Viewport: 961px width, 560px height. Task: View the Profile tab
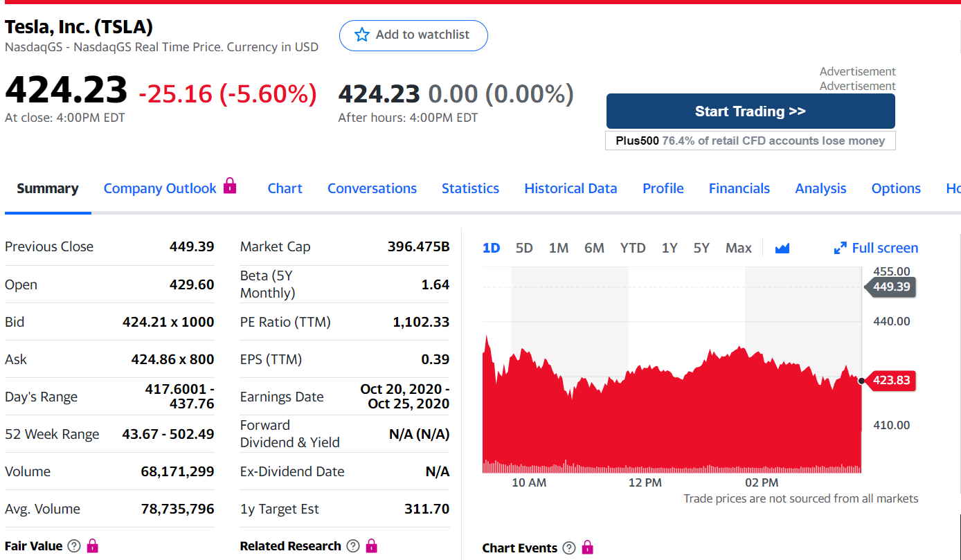pos(663,188)
